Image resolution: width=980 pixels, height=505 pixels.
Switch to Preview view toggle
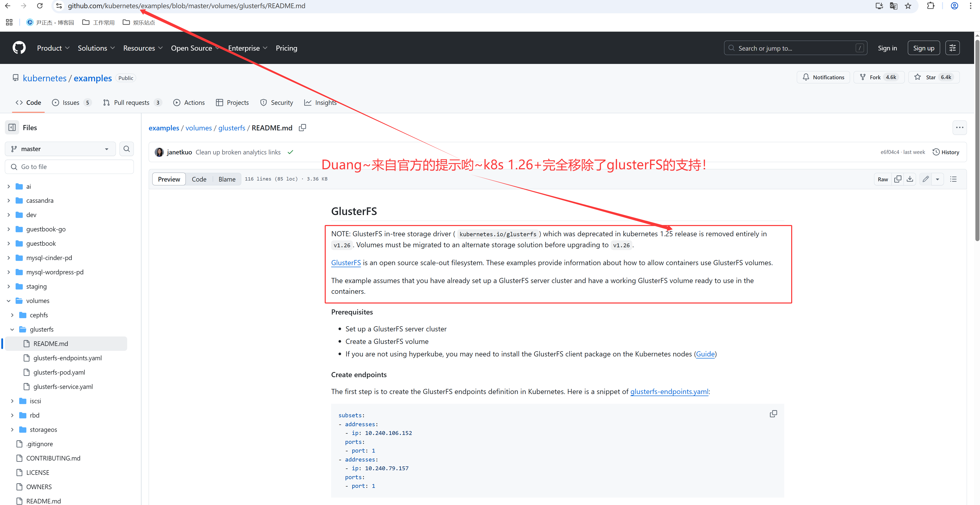(169, 179)
